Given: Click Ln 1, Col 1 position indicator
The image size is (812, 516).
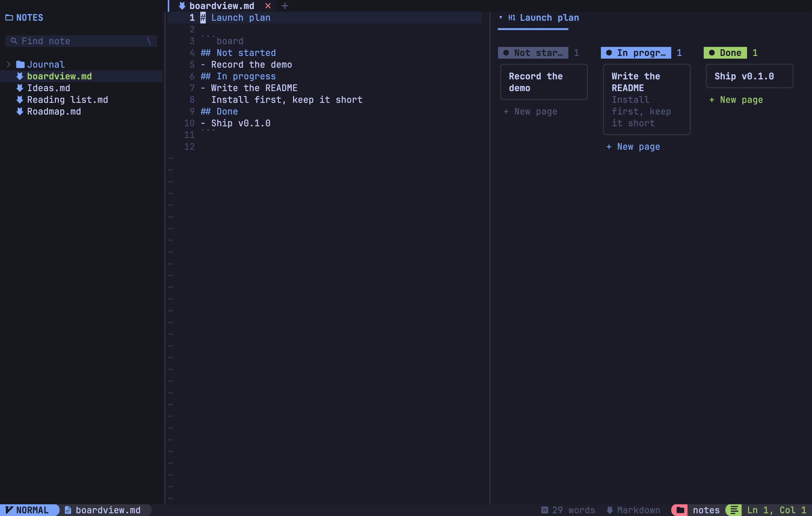Looking at the screenshot, I should tap(777, 510).
